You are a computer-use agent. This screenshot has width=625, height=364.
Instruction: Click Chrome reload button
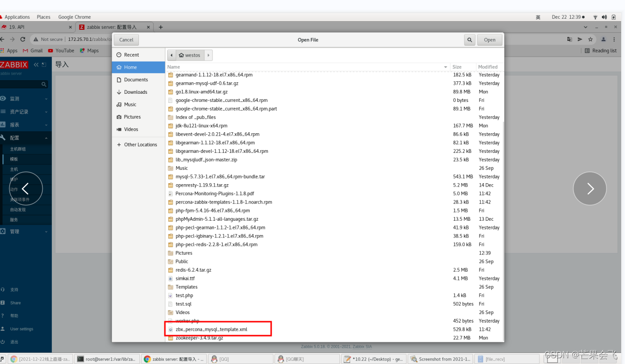(23, 39)
